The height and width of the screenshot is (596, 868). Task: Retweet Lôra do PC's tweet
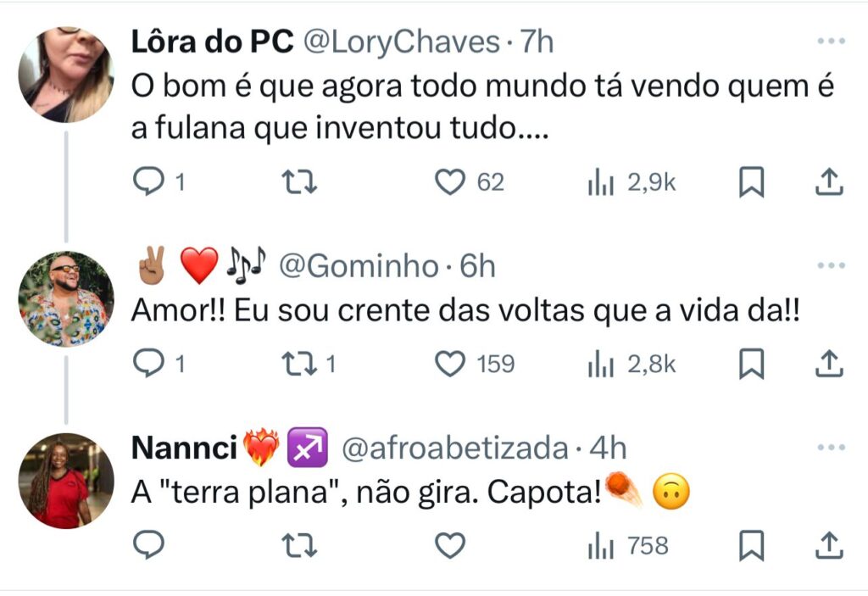(x=297, y=182)
